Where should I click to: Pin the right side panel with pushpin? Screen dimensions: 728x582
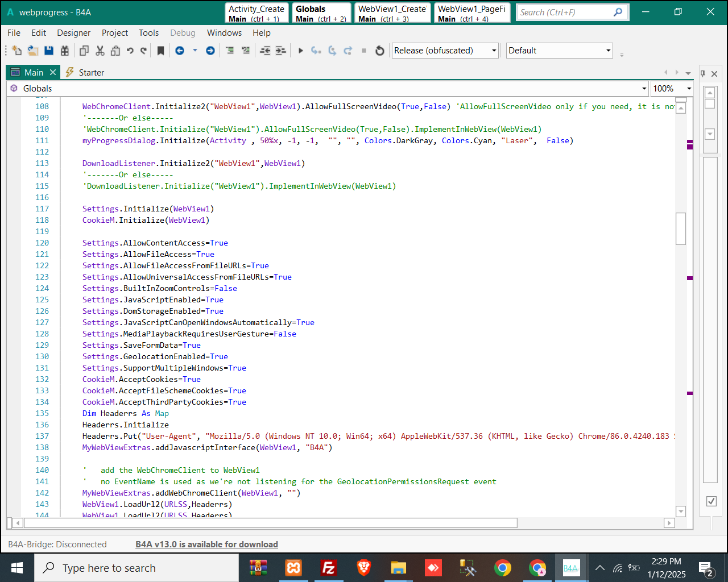coord(703,73)
